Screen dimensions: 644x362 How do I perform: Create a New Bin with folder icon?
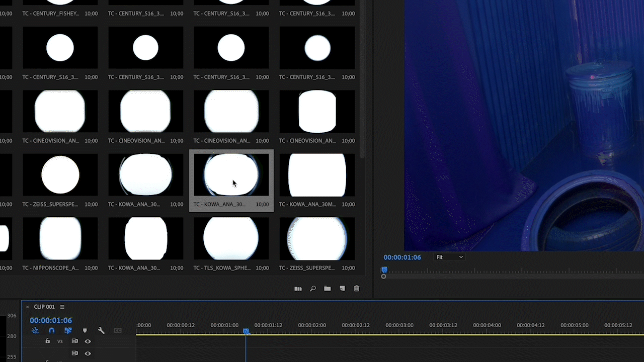(328, 289)
